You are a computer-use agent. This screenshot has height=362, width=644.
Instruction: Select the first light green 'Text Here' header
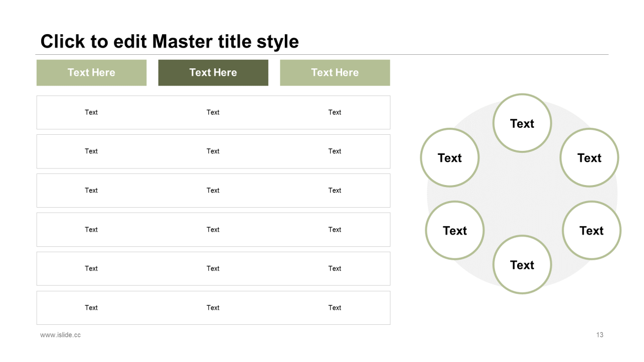coord(92,72)
